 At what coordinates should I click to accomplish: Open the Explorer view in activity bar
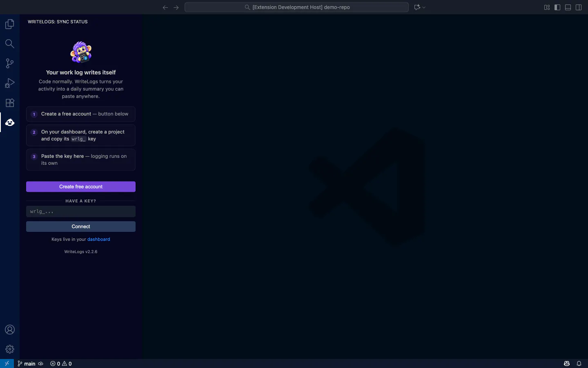10,24
